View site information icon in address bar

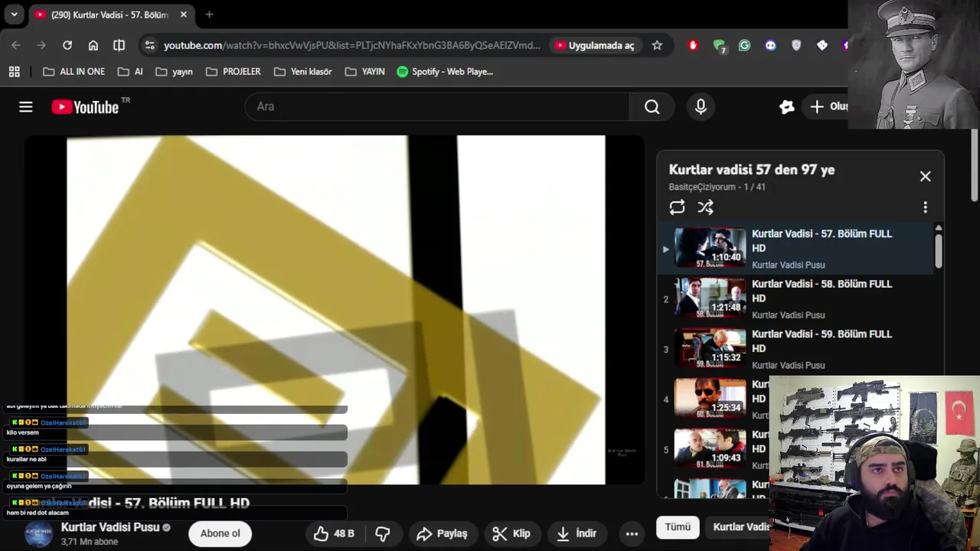point(149,45)
